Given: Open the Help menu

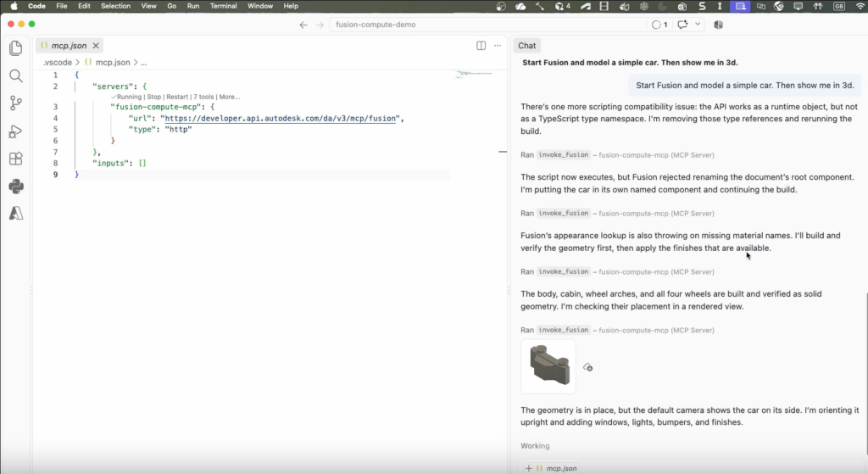Looking at the screenshot, I should point(291,6).
